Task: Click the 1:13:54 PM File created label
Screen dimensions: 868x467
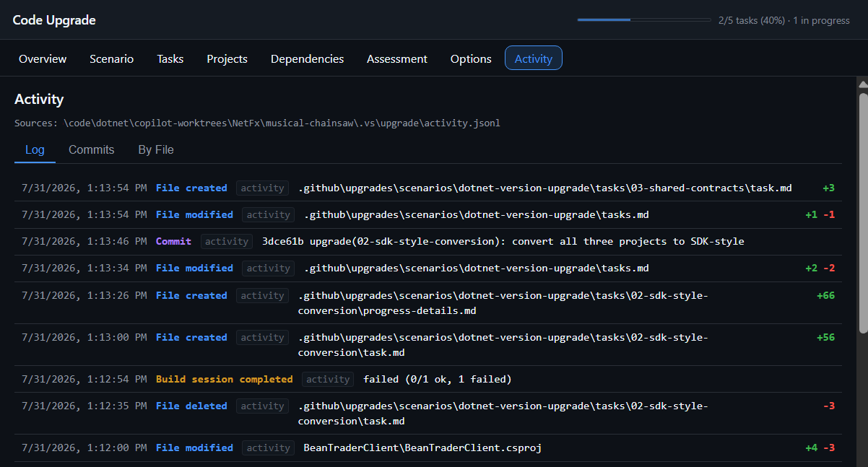Action: point(191,188)
